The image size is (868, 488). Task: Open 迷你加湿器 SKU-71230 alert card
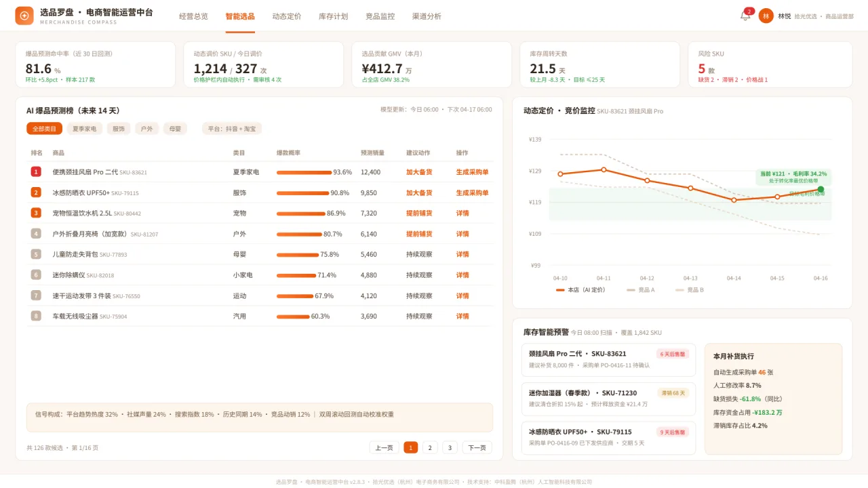(x=608, y=399)
